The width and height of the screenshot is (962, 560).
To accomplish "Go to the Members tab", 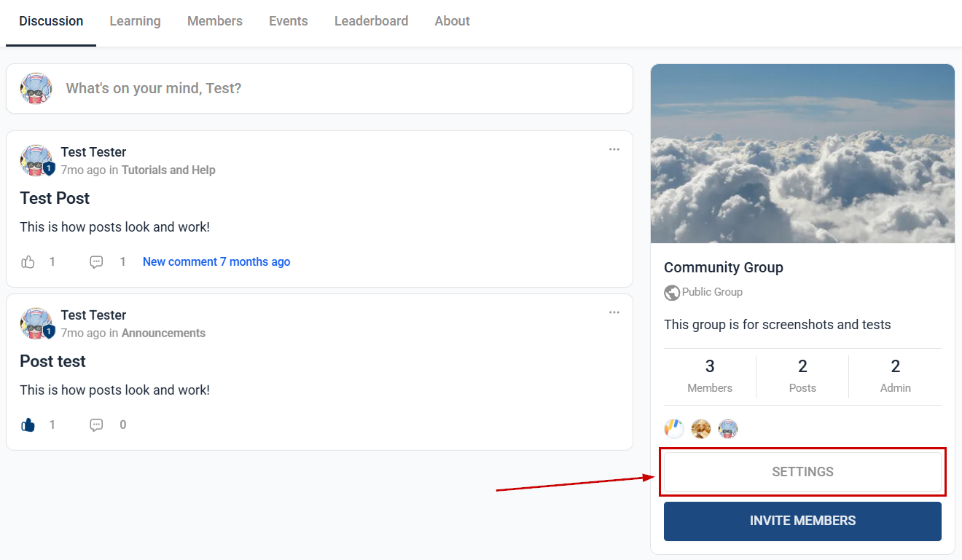I will tap(215, 21).
